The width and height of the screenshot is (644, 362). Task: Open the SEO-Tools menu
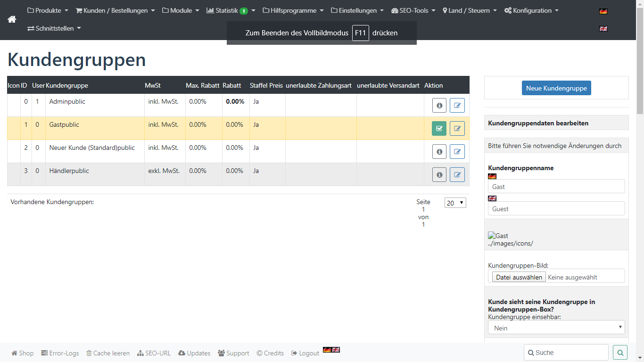(x=413, y=10)
